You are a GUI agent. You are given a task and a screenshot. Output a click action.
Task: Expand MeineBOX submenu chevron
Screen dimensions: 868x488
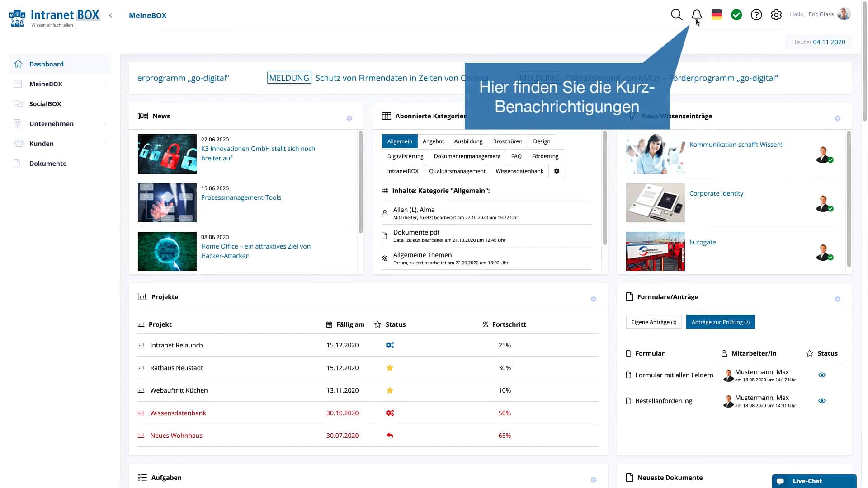[105, 84]
